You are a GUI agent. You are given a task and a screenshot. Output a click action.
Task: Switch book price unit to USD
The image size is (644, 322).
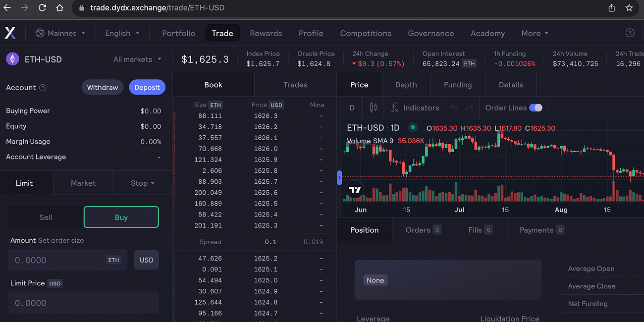[x=276, y=105]
